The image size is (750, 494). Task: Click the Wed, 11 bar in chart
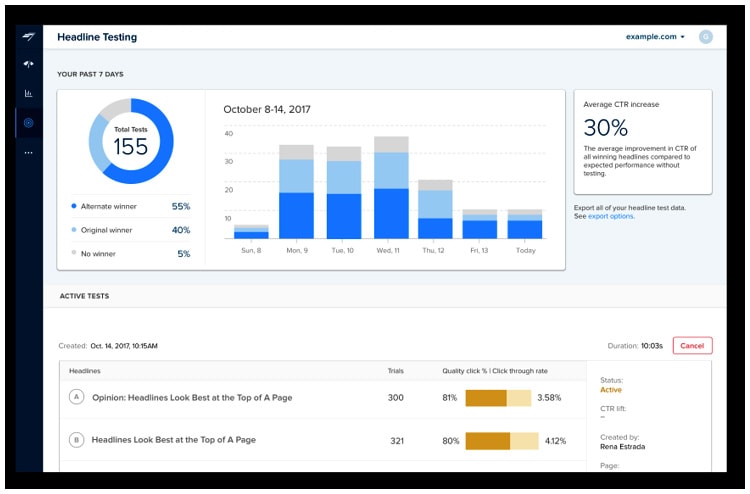(391, 187)
